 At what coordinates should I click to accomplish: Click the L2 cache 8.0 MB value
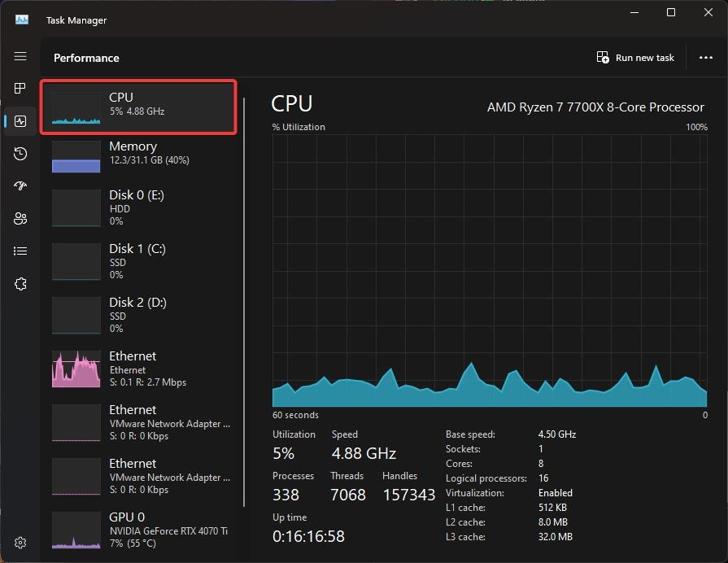pos(553,522)
